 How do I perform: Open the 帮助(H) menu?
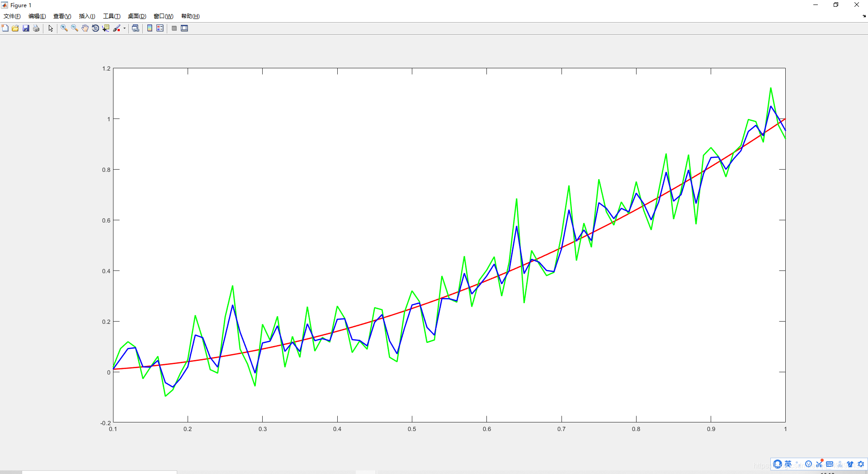[190, 16]
